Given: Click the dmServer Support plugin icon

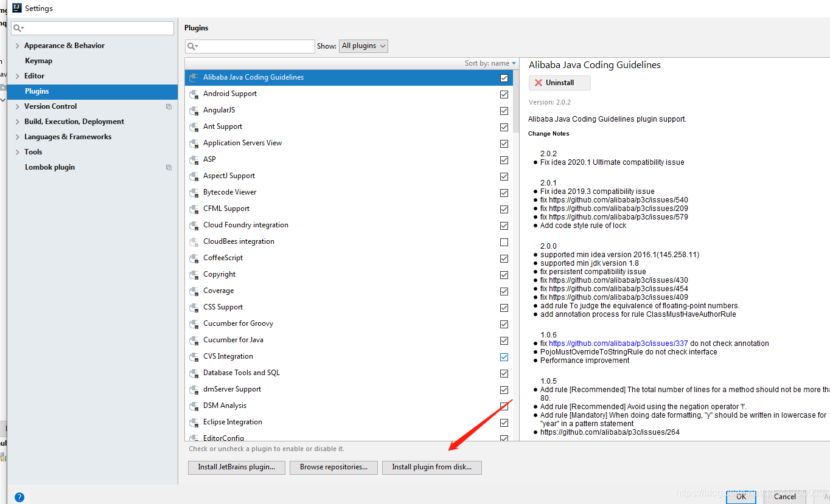Looking at the screenshot, I should click(194, 390).
